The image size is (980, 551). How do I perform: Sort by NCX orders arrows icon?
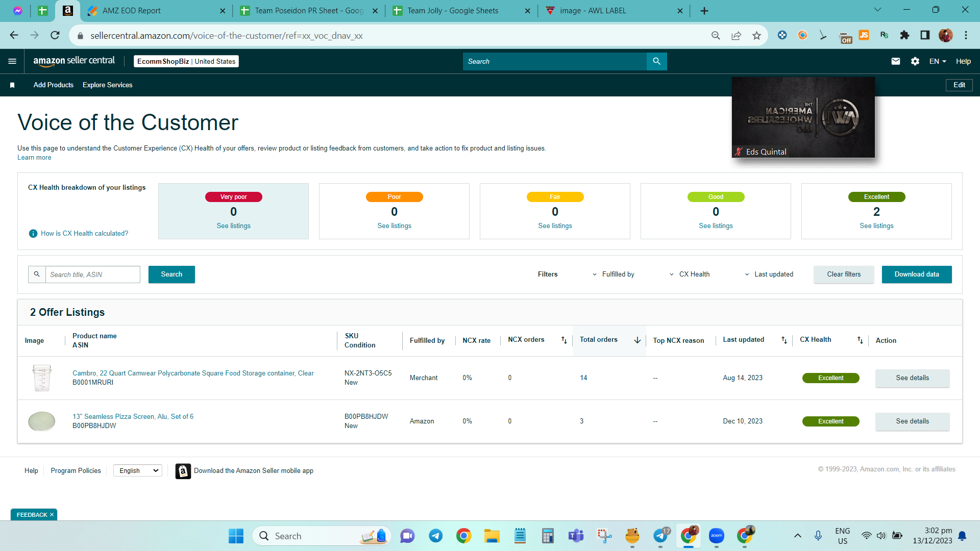564,340
